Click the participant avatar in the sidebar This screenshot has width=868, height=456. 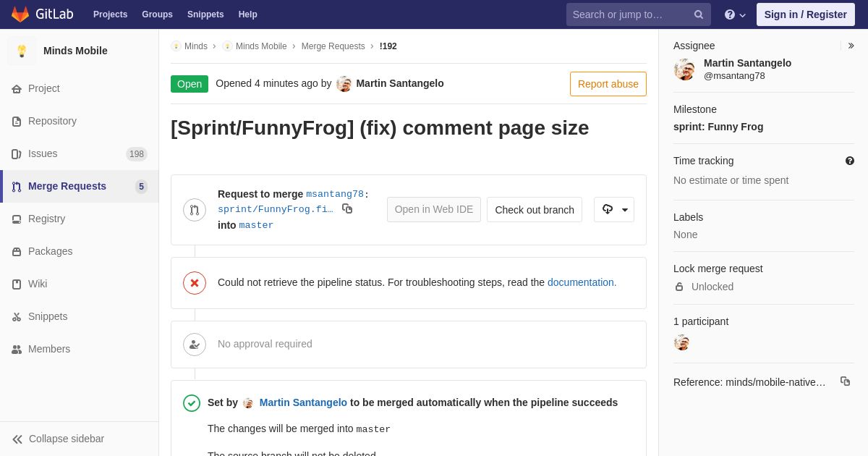tap(681, 342)
